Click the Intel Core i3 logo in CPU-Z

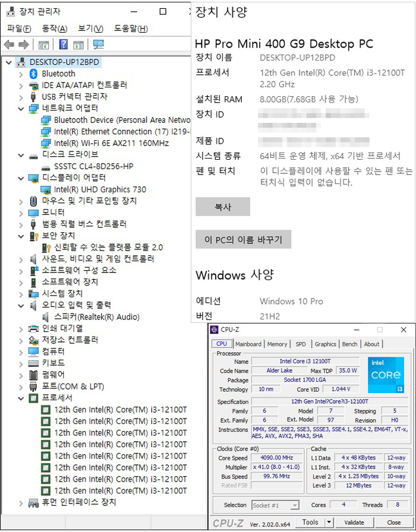click(386, 375)
